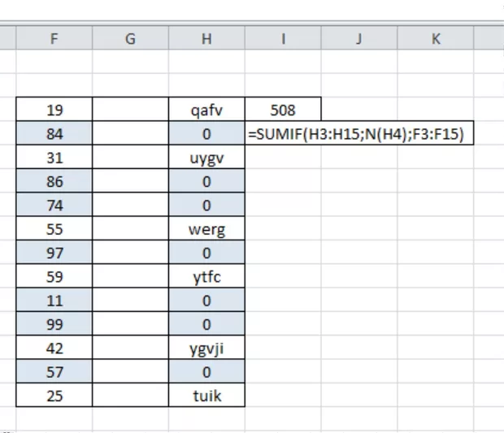Select the cell containing 508
Screen dimensions: 504x433
[282, 110]
